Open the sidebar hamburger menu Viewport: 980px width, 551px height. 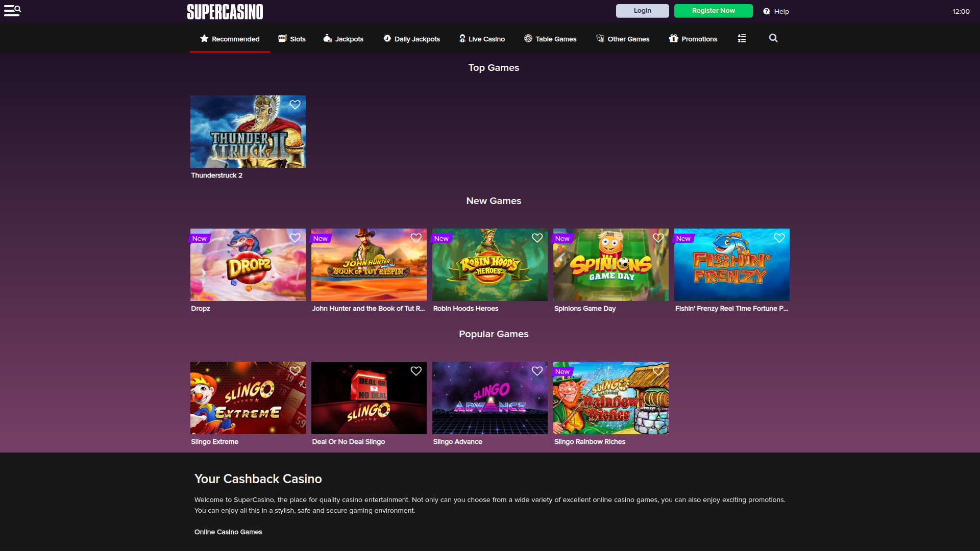(12, 10)
